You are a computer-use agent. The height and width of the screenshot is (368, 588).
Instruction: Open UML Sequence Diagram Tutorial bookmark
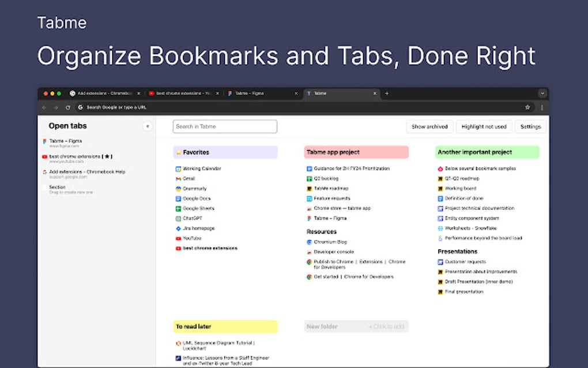pyautogui.click(x=215, y=346)
